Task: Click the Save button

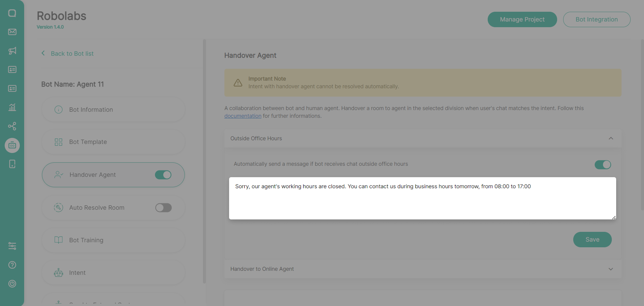Action: click(x=592, y=240)
